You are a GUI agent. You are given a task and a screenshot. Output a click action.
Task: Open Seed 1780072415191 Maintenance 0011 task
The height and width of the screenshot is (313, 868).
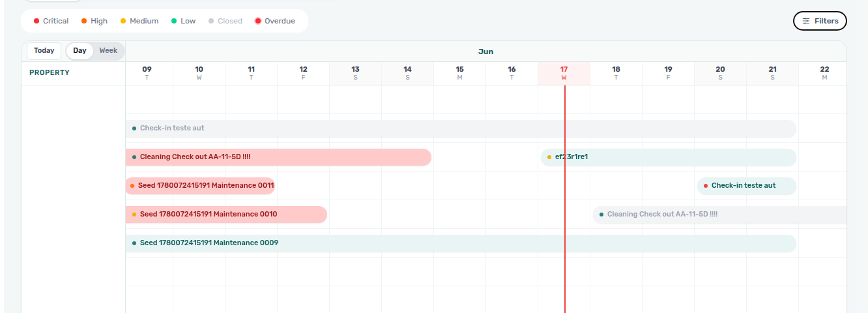(200, 186)
